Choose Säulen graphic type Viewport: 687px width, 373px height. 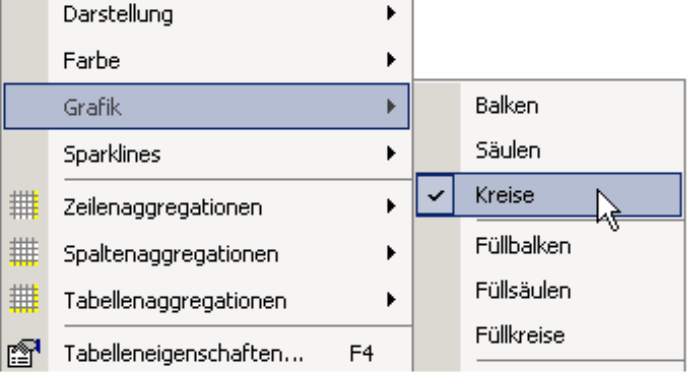click(549, 150)
